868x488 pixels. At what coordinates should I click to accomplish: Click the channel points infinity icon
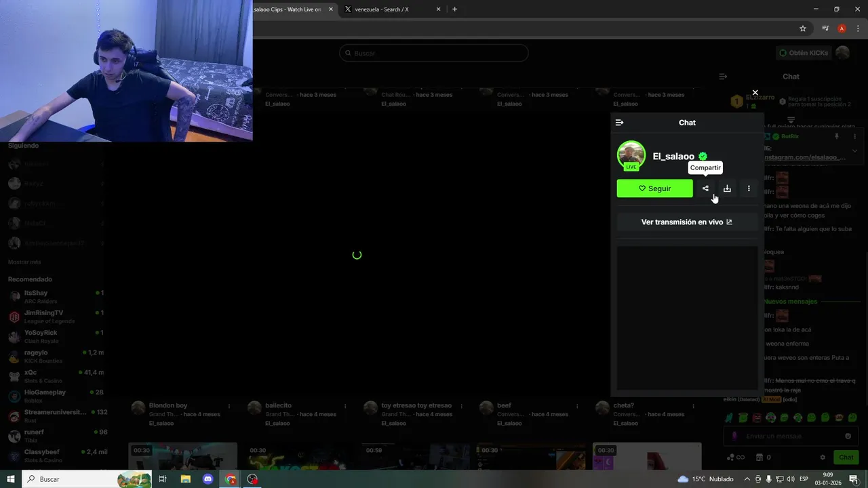[x=736, y=457]
